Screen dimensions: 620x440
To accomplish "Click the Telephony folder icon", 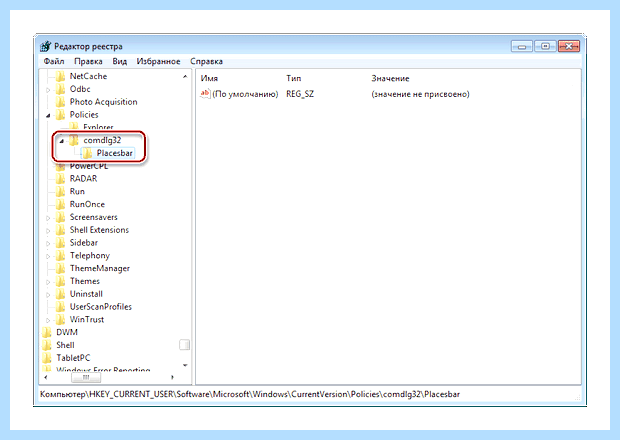I will coord(60,255).
